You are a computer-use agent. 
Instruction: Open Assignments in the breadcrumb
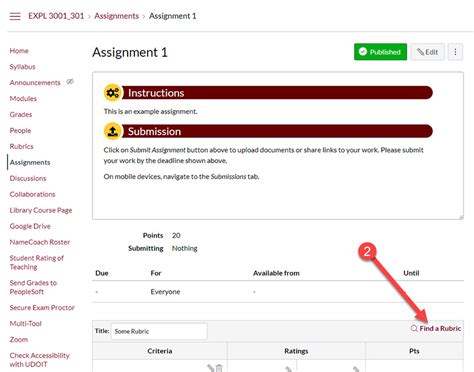(116, 16)
